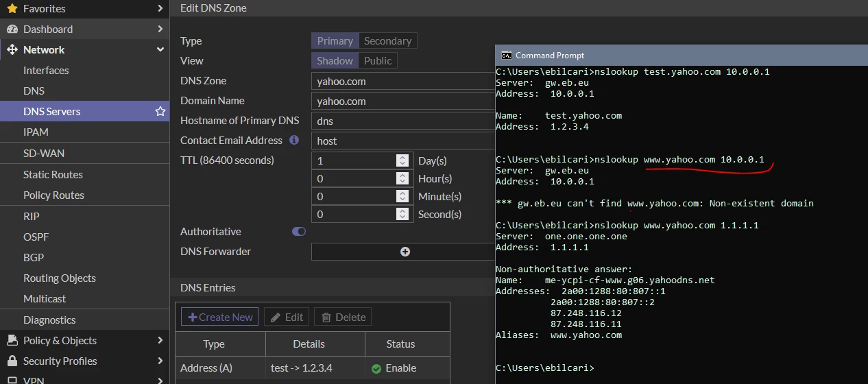Click the plus icon in DNS Forwarder
The image size is (868, 384).
pos(405,252)
